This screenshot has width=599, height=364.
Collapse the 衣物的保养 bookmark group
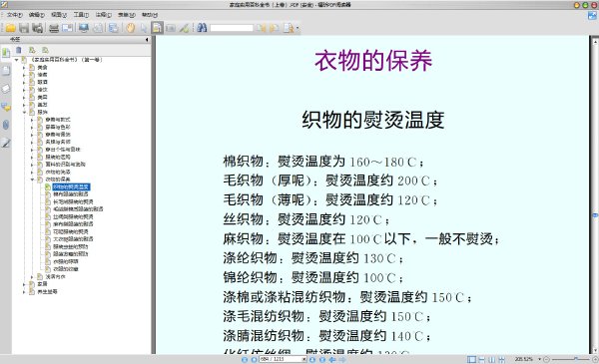(32, 179)
